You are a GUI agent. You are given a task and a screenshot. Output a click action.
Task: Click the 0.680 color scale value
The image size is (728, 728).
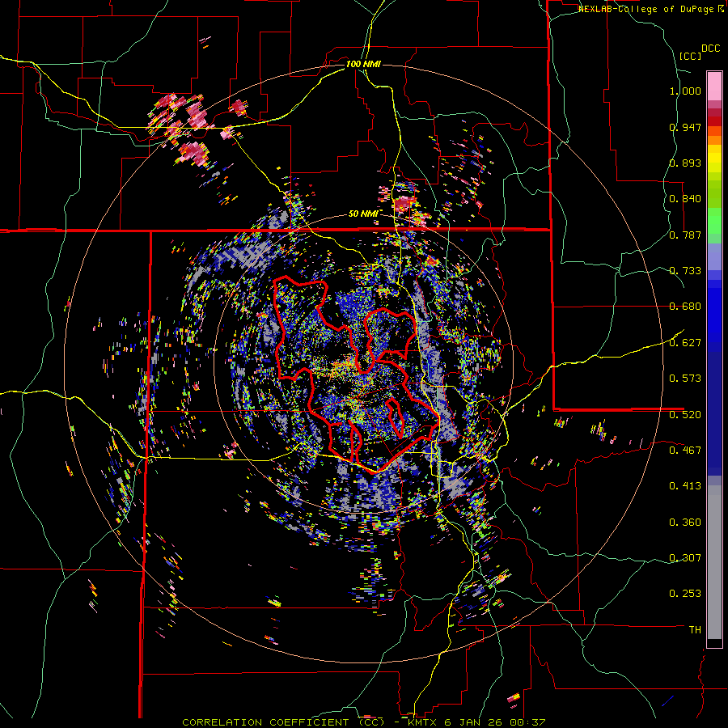click(x=685, y=307)
